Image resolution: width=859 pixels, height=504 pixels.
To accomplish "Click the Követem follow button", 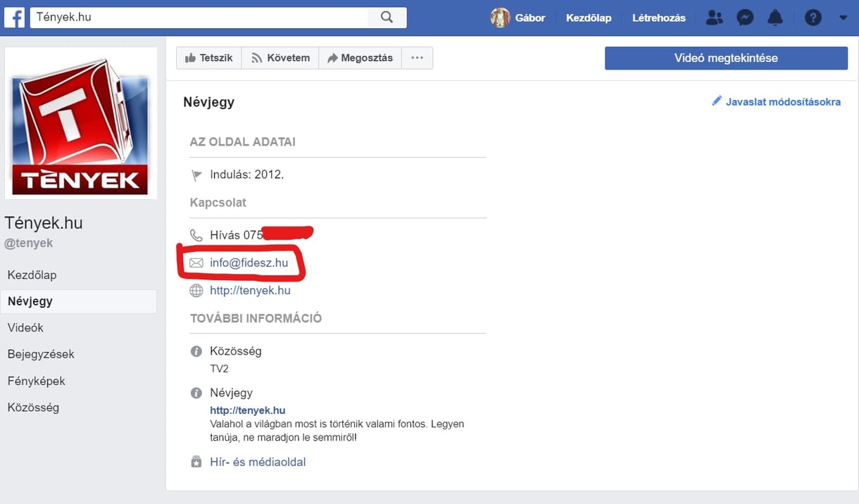I will coord(280,58).
